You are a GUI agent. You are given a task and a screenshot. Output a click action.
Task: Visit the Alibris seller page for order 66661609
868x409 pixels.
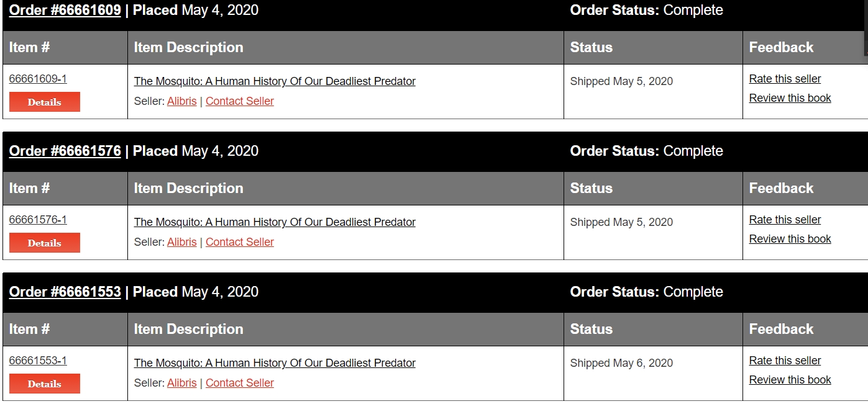(x=181, y=101)
